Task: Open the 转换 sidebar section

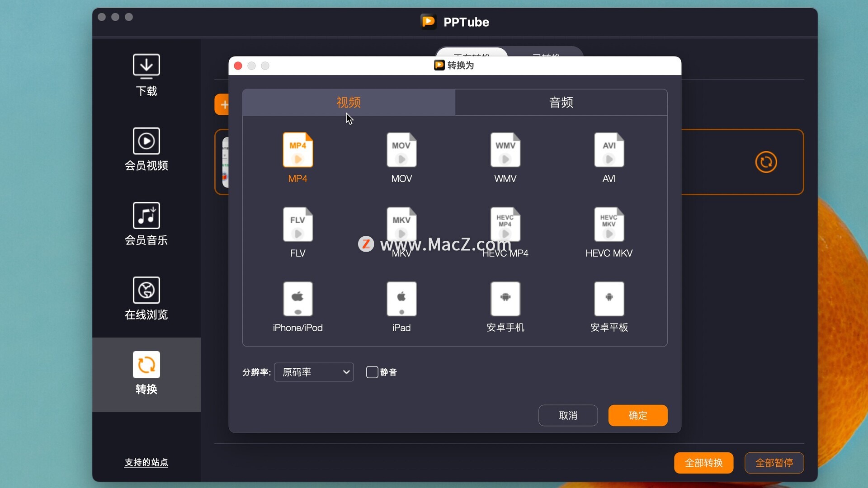Action: click(x=146, y=374)
